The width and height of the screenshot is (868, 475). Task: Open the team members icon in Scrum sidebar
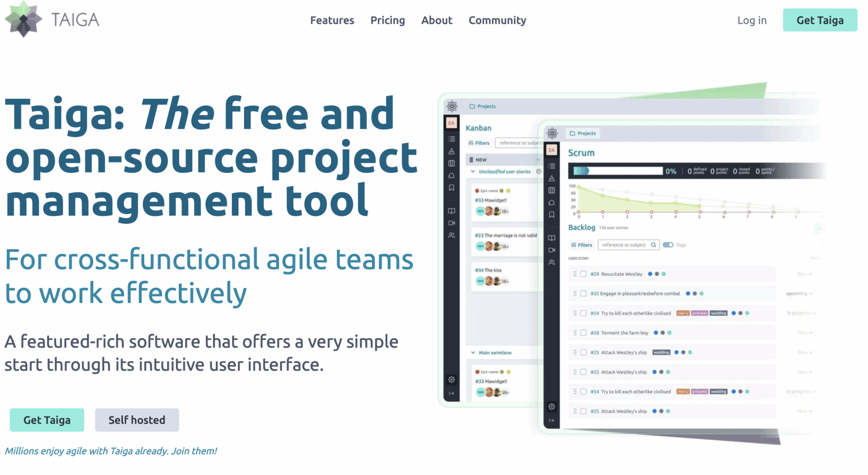coord(552,262)
